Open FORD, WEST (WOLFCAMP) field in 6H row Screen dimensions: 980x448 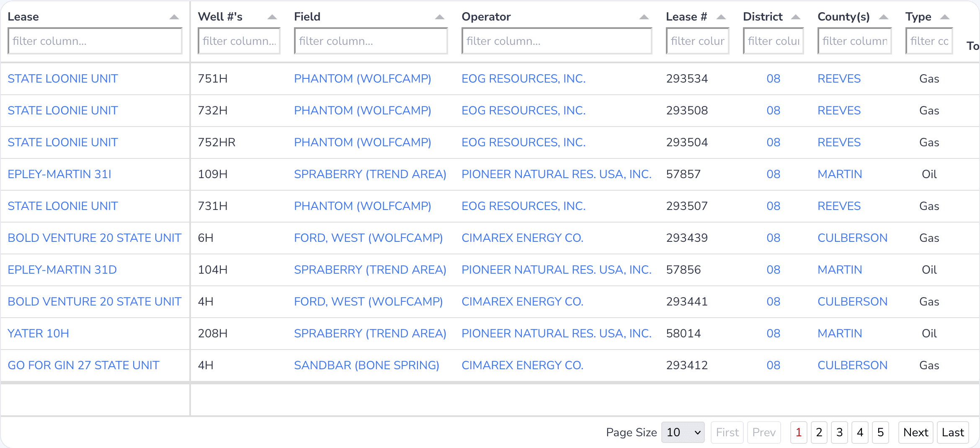(369, 238)
